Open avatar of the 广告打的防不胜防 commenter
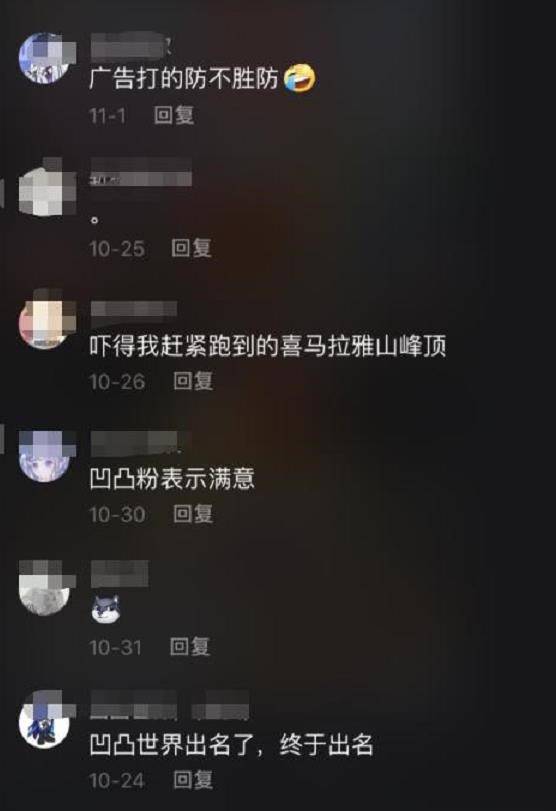This screenshot has width=556, height=811. (x=44, y=58)
